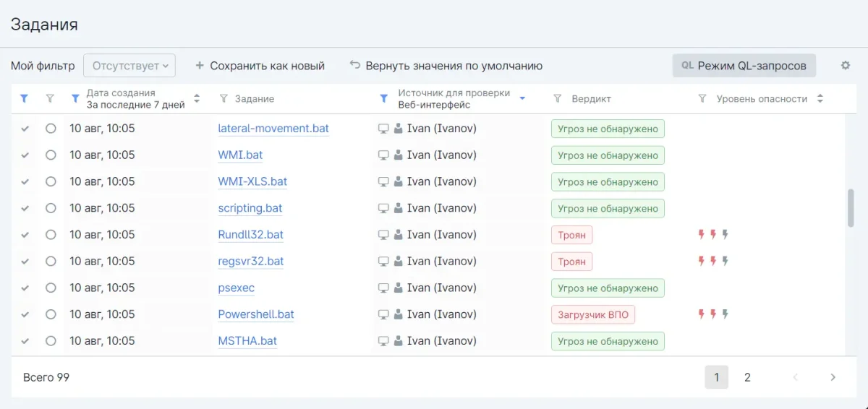Click user icon in MSTHA.bat row

(398, 341)
